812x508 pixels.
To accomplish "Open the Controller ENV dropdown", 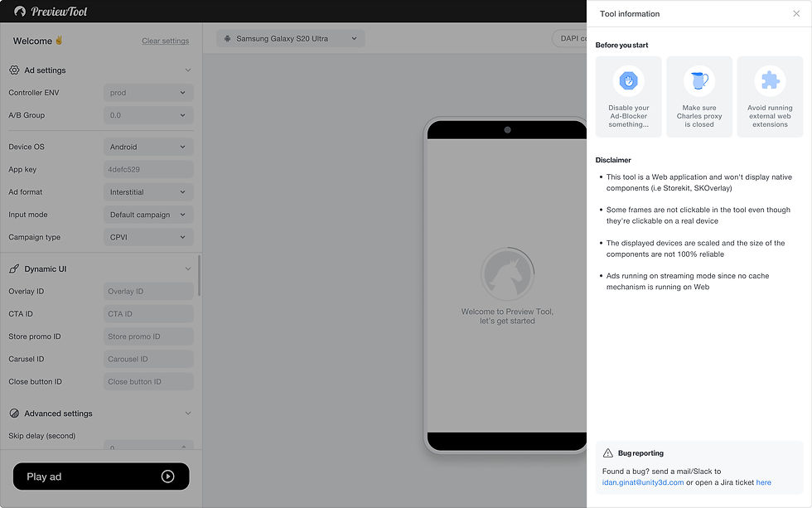I will 148,93.
